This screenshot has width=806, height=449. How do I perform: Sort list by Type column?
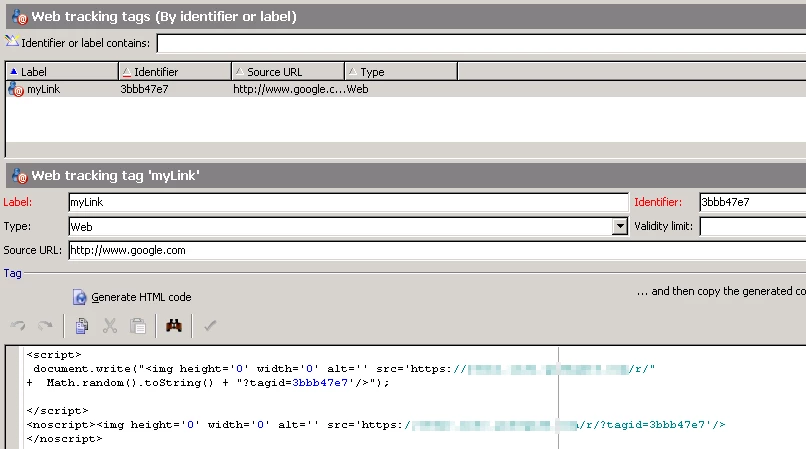tap(401, 71)
